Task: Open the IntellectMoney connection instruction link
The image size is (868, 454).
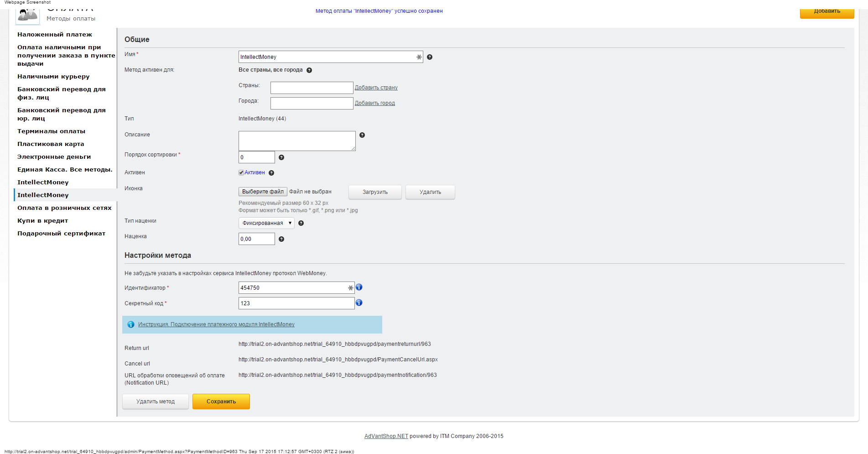Action: pyautogui.click(x=216, y=324)
